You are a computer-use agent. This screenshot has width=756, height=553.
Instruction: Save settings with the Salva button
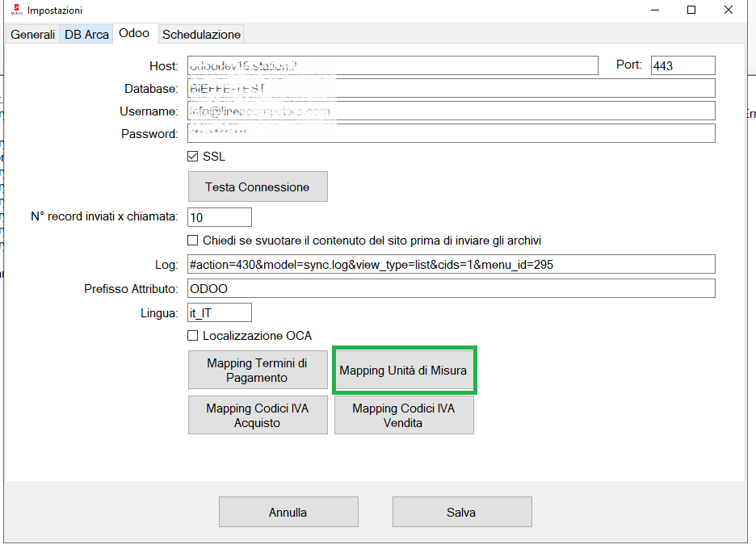(x=461, y=512)
